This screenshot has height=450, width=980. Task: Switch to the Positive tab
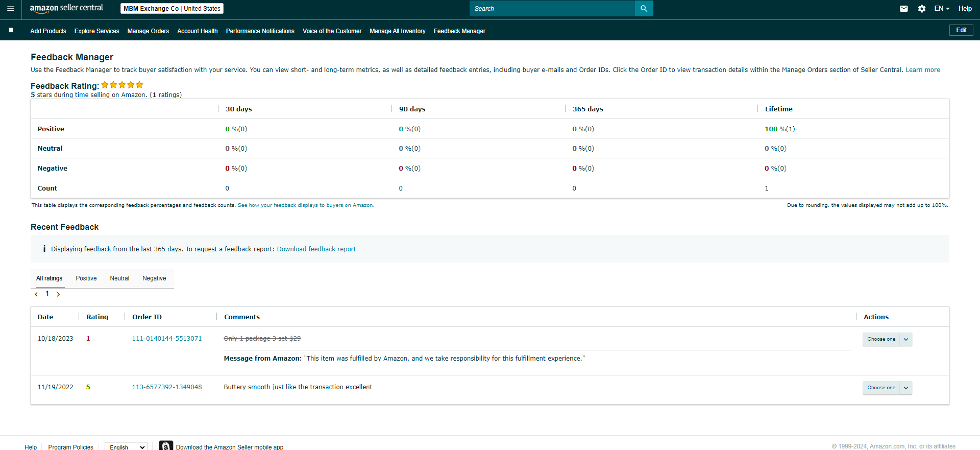86,278
